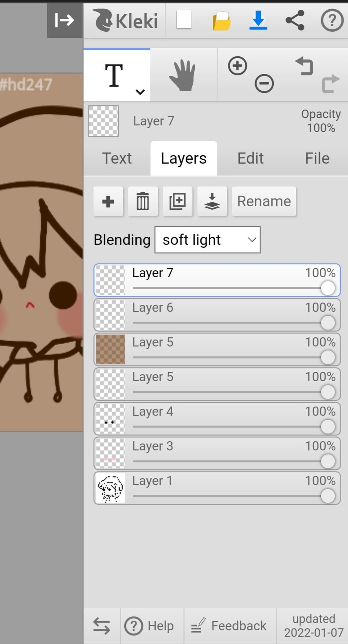Image resolution: width=348 pixels, height=644 pixels.
Task: Switch to the Edit tab
Action: pyautogui.click(x=250, y=158)
